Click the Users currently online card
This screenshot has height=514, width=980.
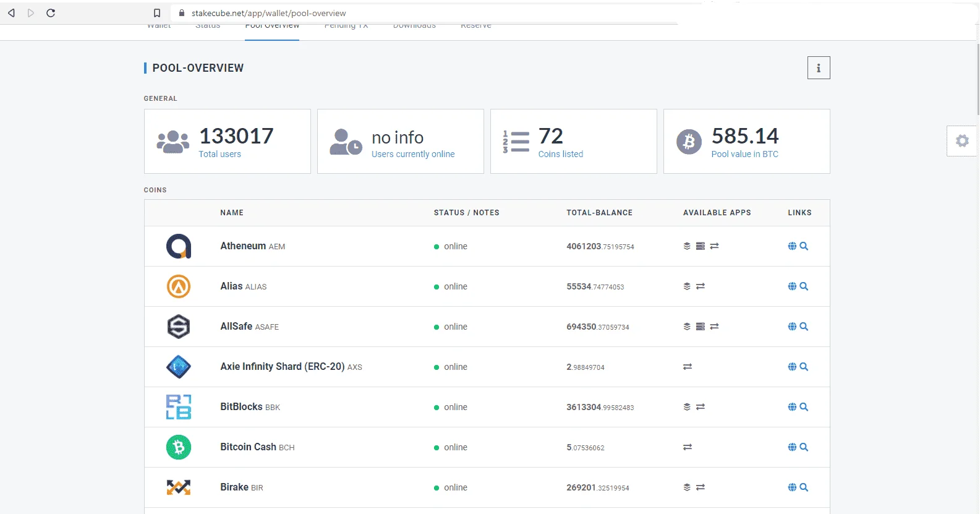(x=401, y=142)
